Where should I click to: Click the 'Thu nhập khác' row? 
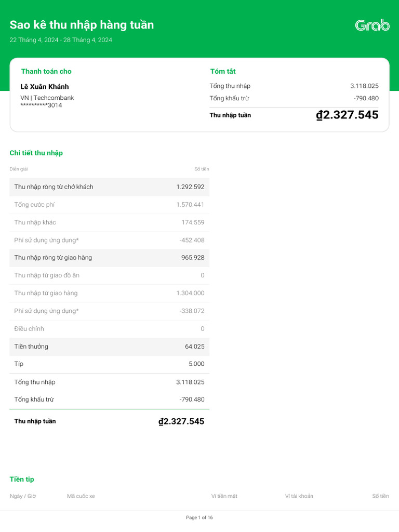click(x=109, y=222)
